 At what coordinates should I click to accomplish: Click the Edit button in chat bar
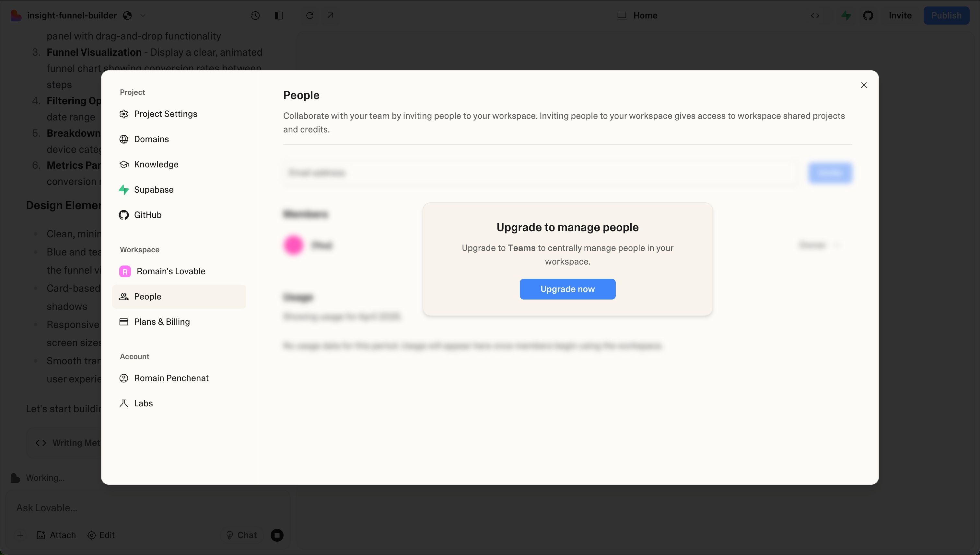coord(101,535)
